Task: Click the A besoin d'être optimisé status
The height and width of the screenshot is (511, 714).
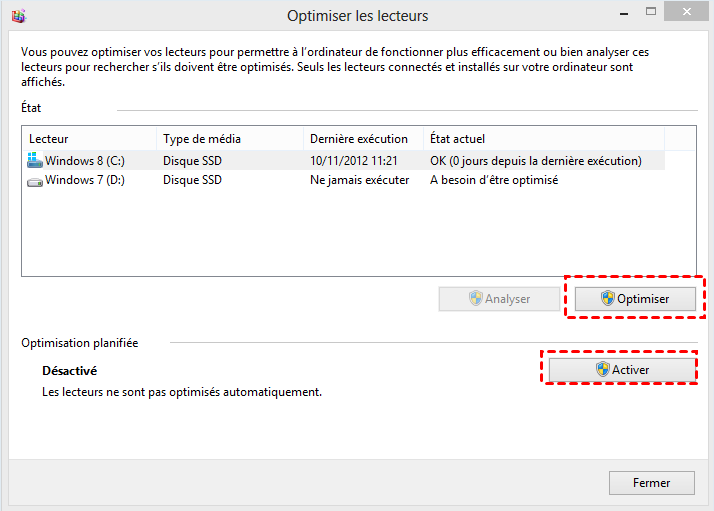Action: click(494, 180)
